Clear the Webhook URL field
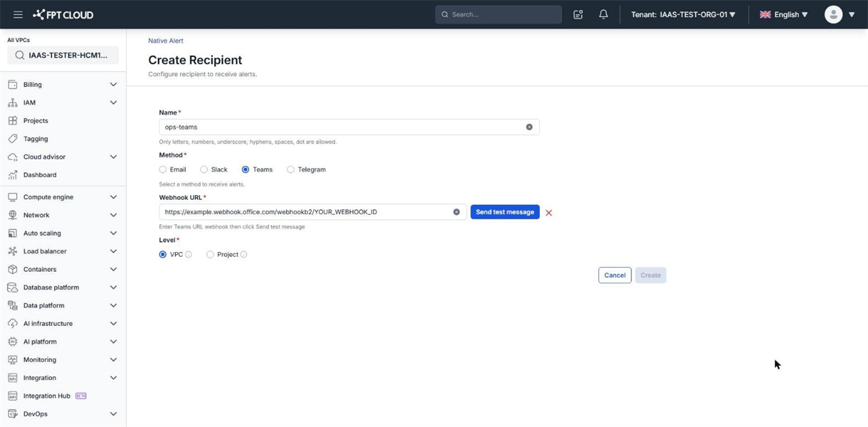This screenshot has height=427, width=868. [456, 212]
